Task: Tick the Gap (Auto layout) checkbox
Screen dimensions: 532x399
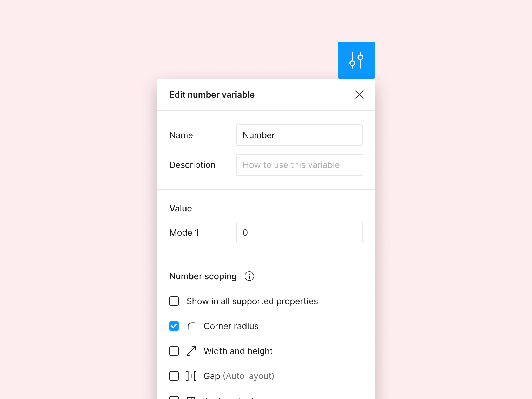Action: (x=174, y=376)
